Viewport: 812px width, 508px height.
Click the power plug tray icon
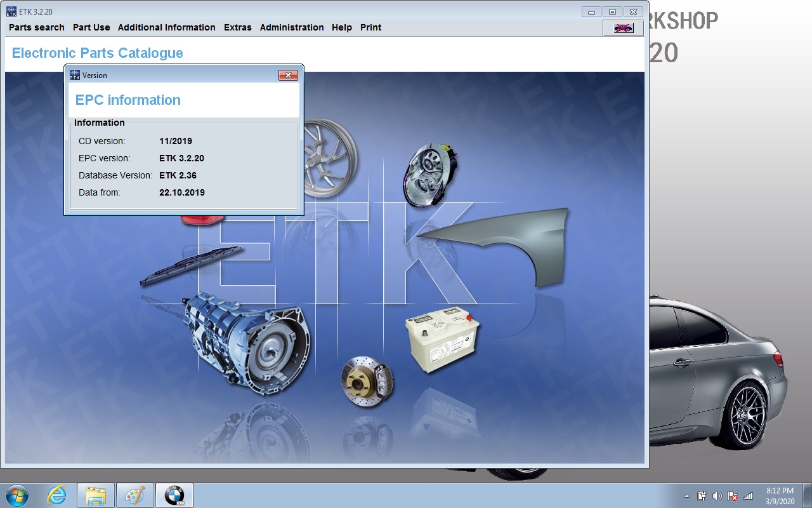tap(702, 496)
